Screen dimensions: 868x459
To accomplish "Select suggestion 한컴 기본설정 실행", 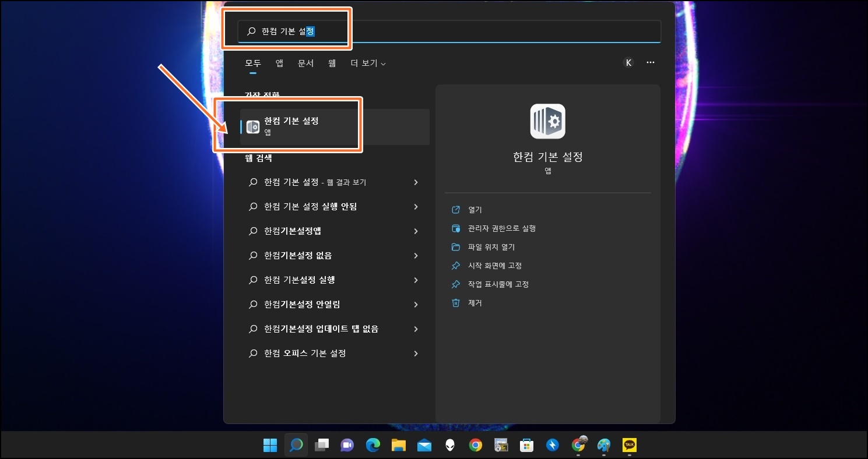I will tap(335, 280).
